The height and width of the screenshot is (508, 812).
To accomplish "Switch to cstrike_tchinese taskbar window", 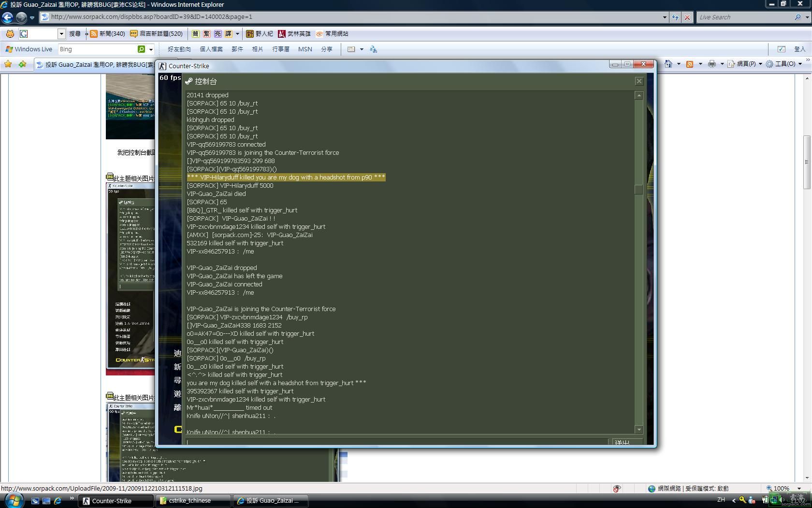I will [189, 501].
